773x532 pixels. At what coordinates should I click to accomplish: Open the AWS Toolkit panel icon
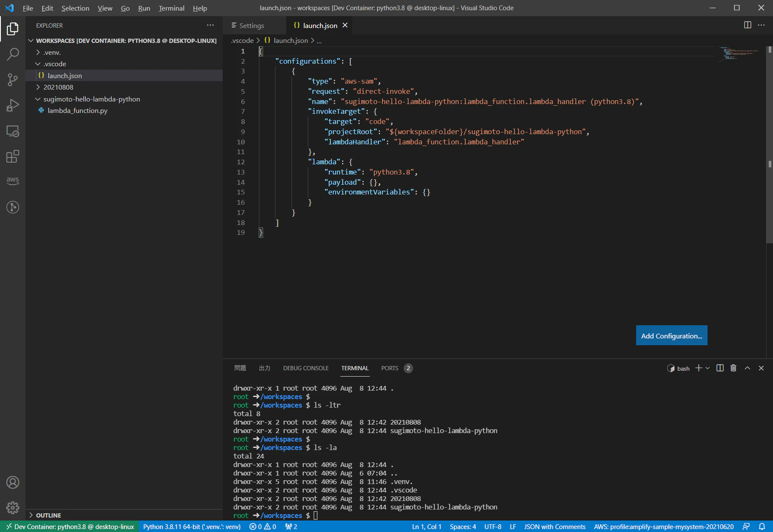[13, 180]
